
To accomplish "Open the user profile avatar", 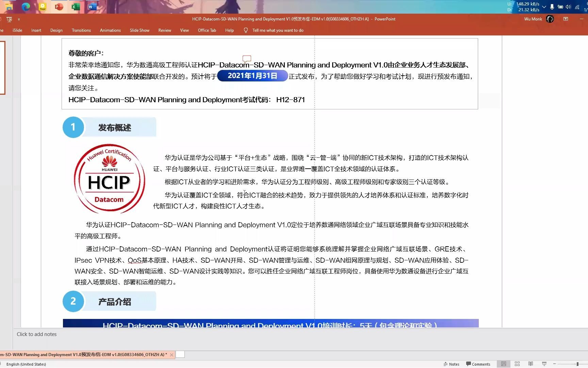I will [x=550, y=19].
